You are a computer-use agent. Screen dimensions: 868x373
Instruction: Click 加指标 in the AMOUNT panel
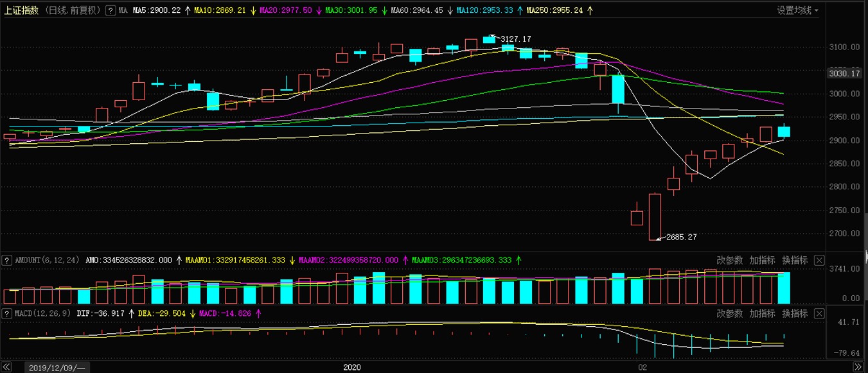click(762, 260)
